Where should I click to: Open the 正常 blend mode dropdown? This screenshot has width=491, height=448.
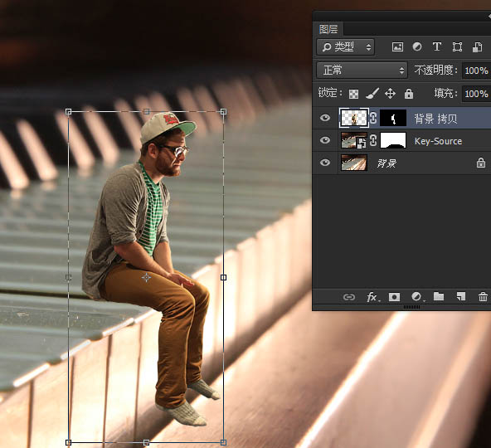tap(362, 71)
